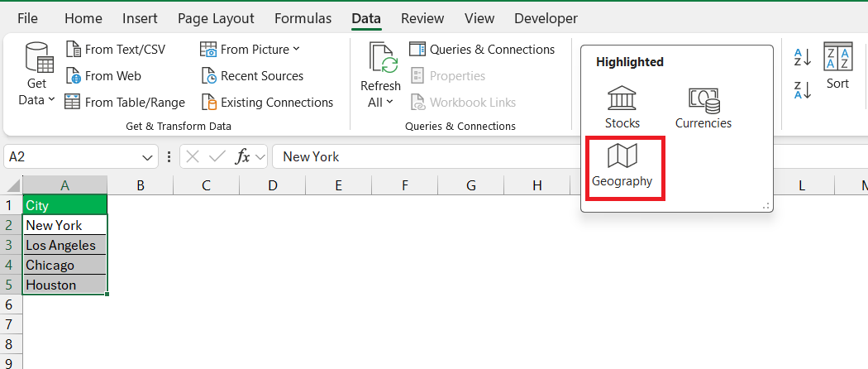Image resolution: width=868 pixels, height=369 pixels.
Task: Click the greyed Properties button
Action: coord(448,76)
